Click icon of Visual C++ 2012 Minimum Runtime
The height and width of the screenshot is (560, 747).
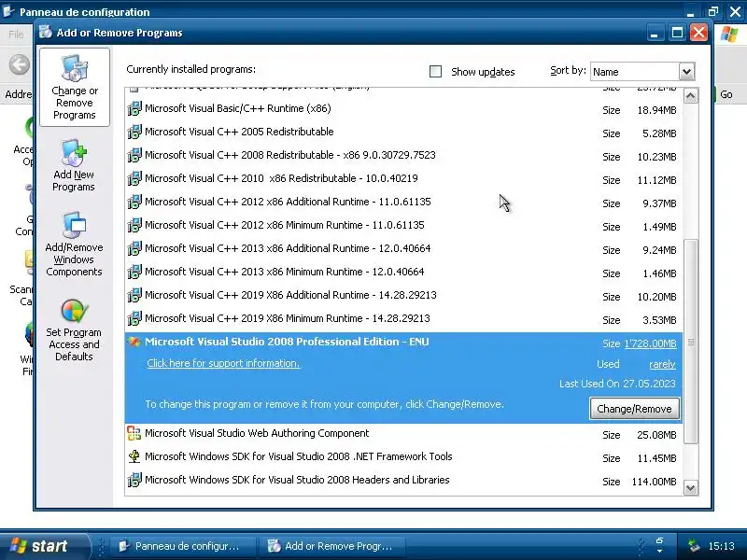point(134,225)
